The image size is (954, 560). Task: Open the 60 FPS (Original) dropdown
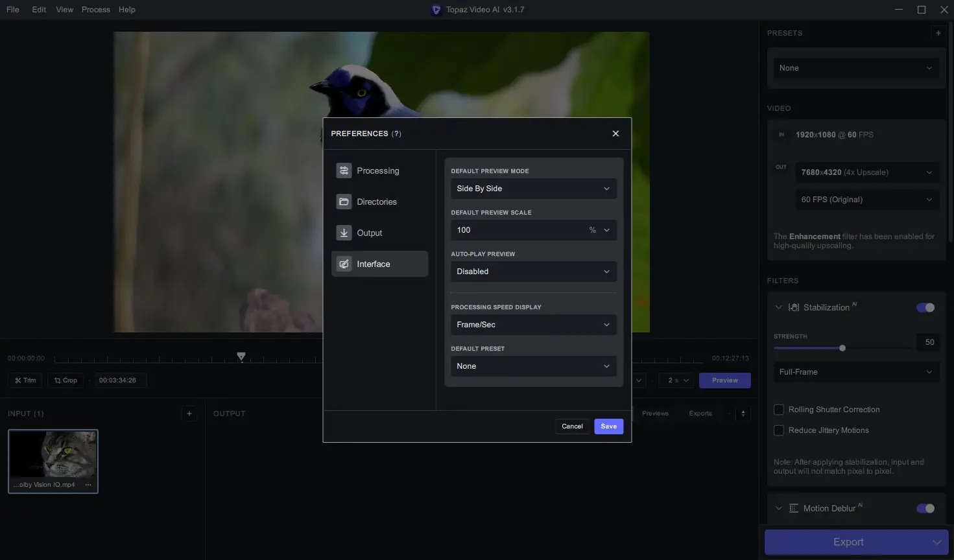click(x=867, y=200)
